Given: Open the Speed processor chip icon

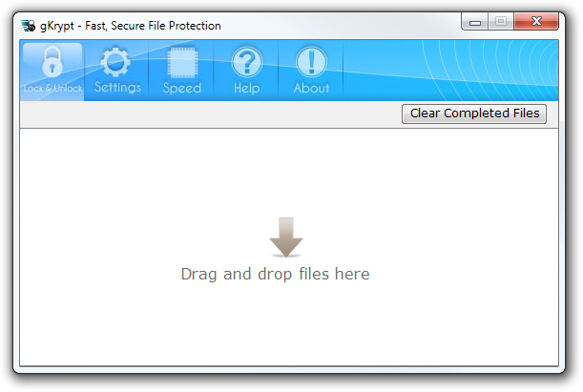Looking at the screenshot, I should coord(182,62).
